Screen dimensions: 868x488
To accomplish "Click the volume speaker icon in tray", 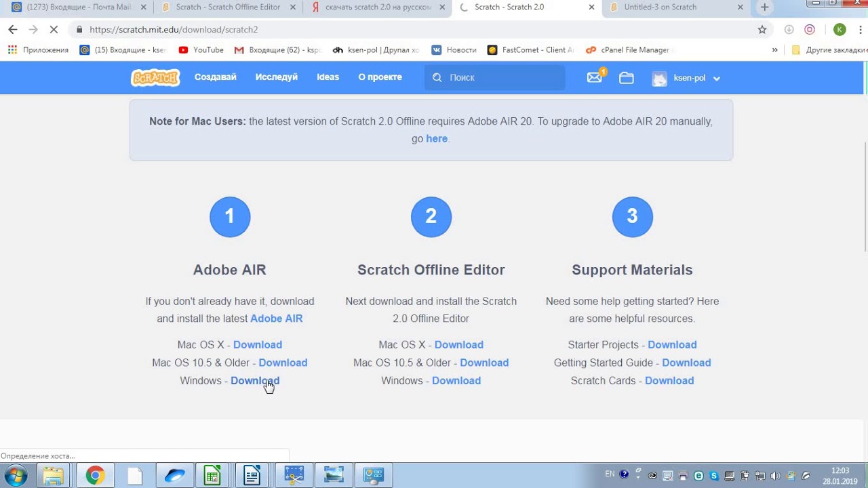I will (775, 476).
